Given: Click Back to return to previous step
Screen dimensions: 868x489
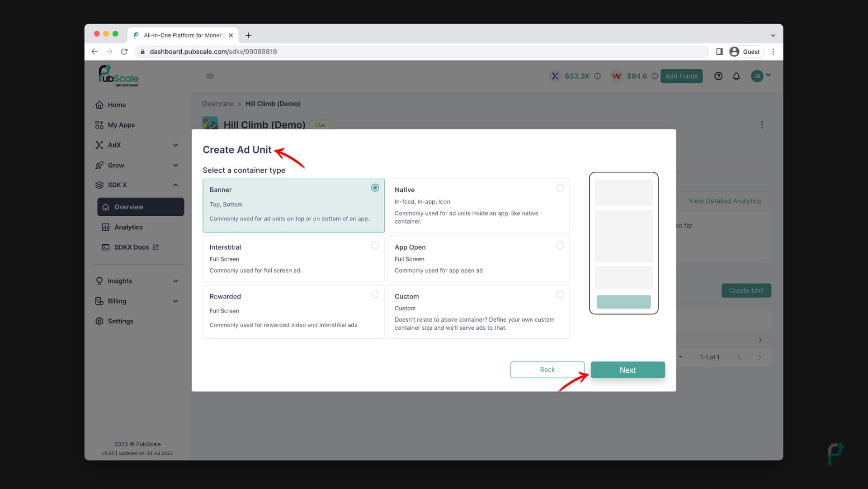Looking at the screenshot, I should pyautogui.click(x=547, y=369).
